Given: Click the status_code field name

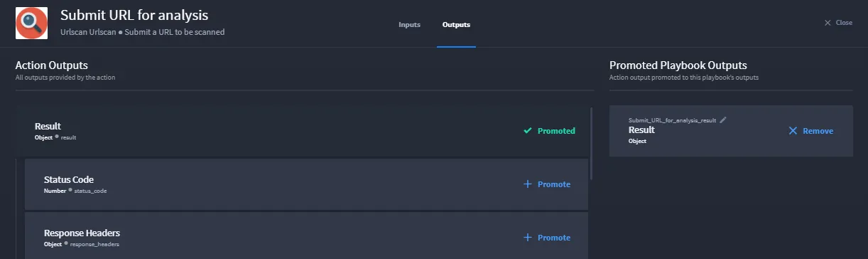Looking at the screenshot, I should pos(91,191).
